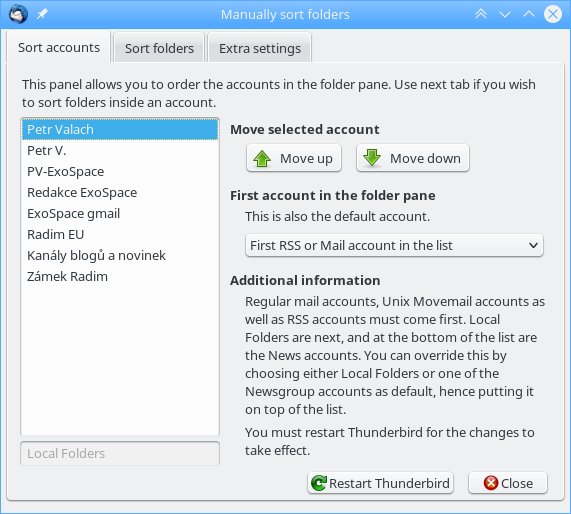Select the Sort accounts tab

click(59, 47)
